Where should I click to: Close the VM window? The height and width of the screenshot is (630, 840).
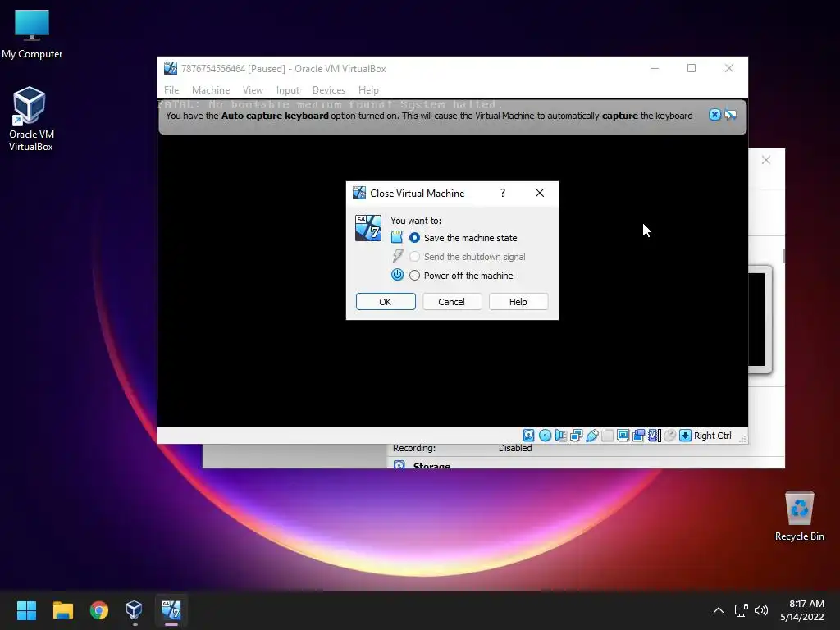pos(729,68)
